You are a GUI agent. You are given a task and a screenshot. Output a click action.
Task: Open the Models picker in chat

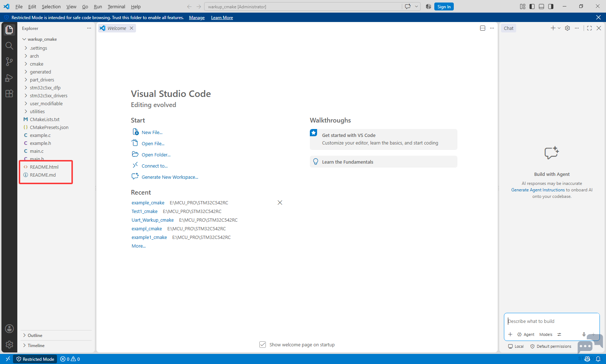coord(546,334)
